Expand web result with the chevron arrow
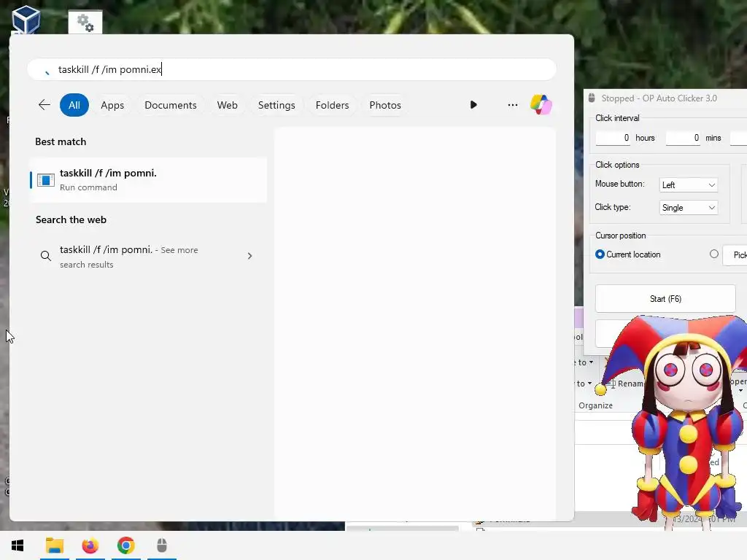The height and width of the screenshot is (560, 747). point(249,256)
